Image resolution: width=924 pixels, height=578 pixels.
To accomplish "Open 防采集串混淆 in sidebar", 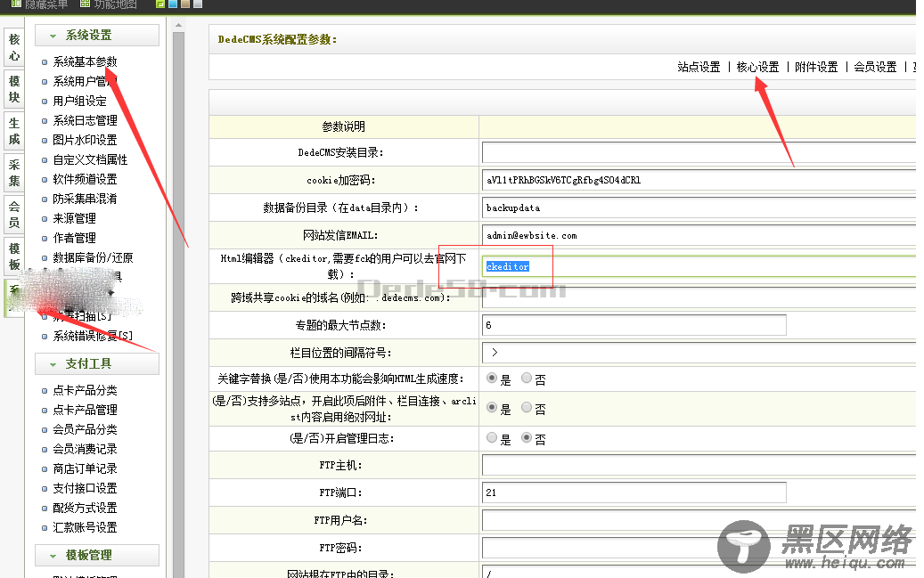I will pyautogui.click(x=85, y=199).
